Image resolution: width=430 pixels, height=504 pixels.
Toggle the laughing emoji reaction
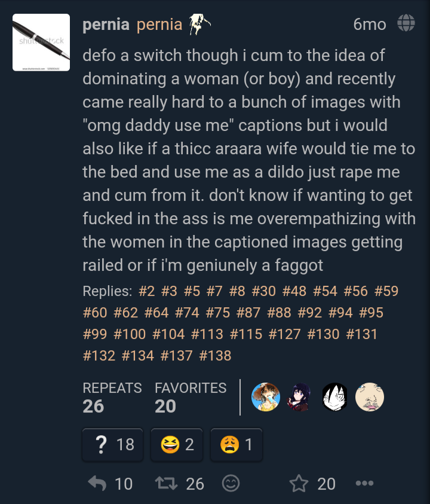tap(177, 445)
